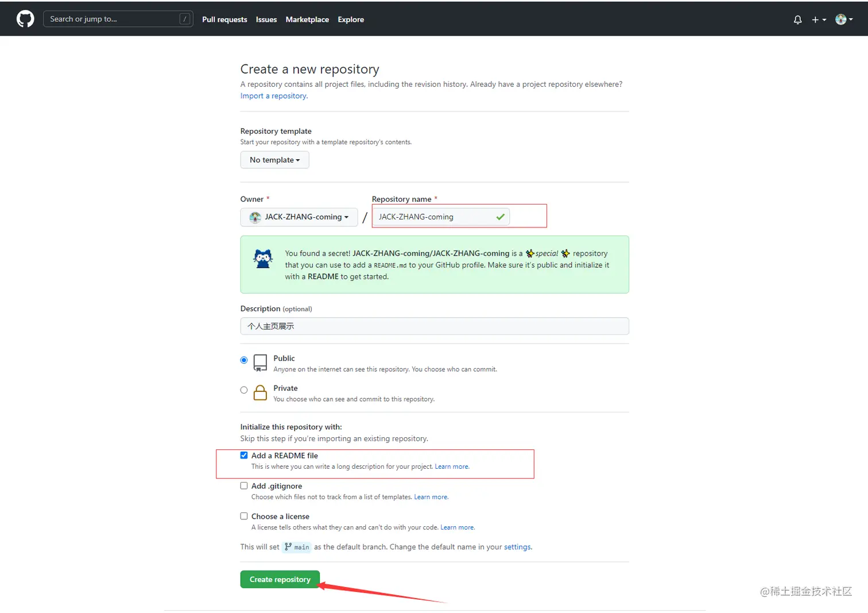View notifications bell icon

pos(797,20)
